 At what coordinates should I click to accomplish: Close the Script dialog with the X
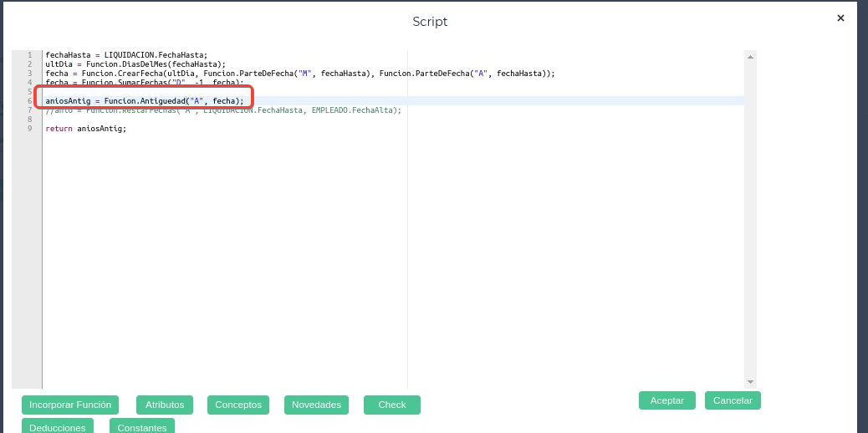click(840, 18)
